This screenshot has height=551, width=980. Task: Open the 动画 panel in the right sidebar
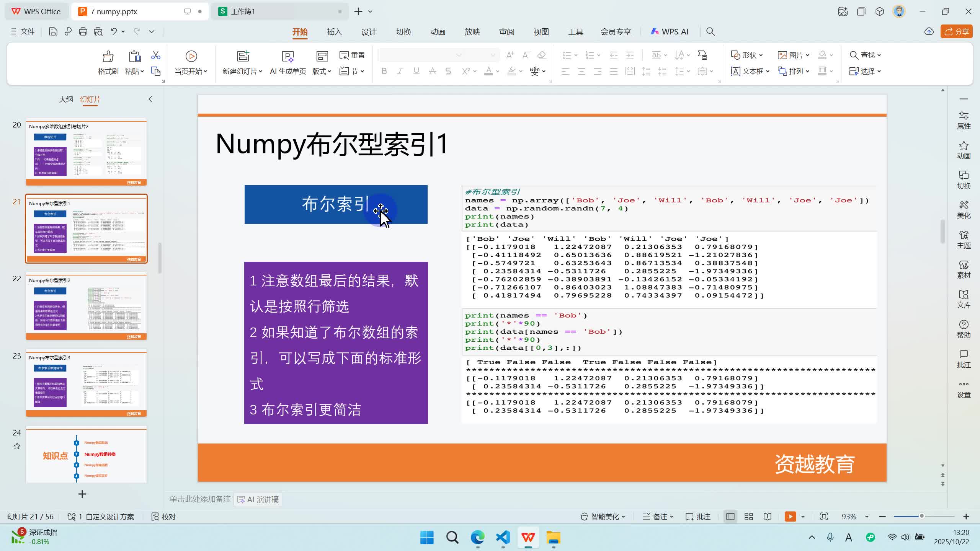(x=963, y=150)
